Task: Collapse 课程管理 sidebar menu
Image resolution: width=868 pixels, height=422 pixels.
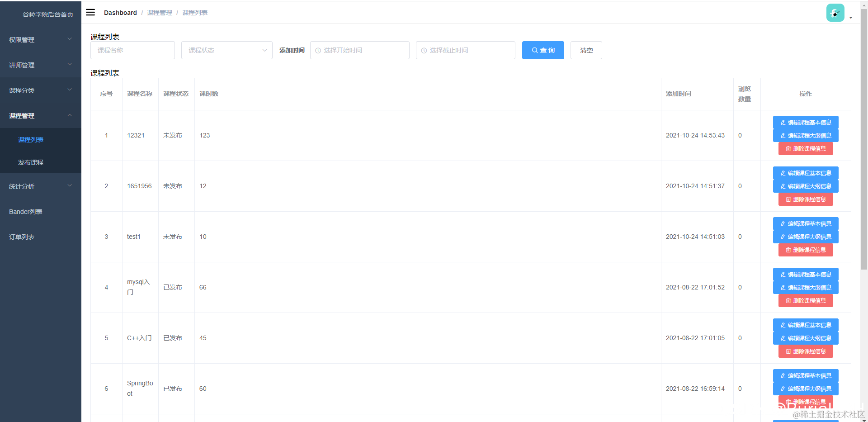Action: (x=41, y=116)
